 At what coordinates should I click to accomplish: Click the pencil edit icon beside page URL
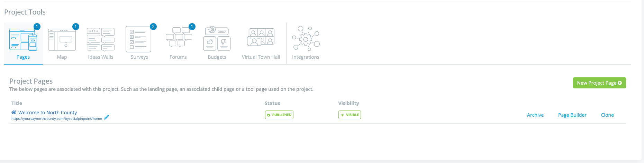(x=107, y=117)
